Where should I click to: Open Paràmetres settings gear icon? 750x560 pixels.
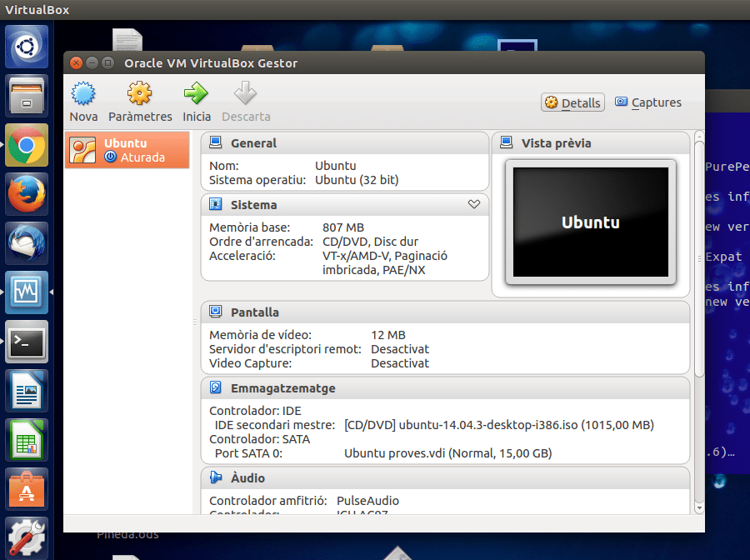[140, 93]
